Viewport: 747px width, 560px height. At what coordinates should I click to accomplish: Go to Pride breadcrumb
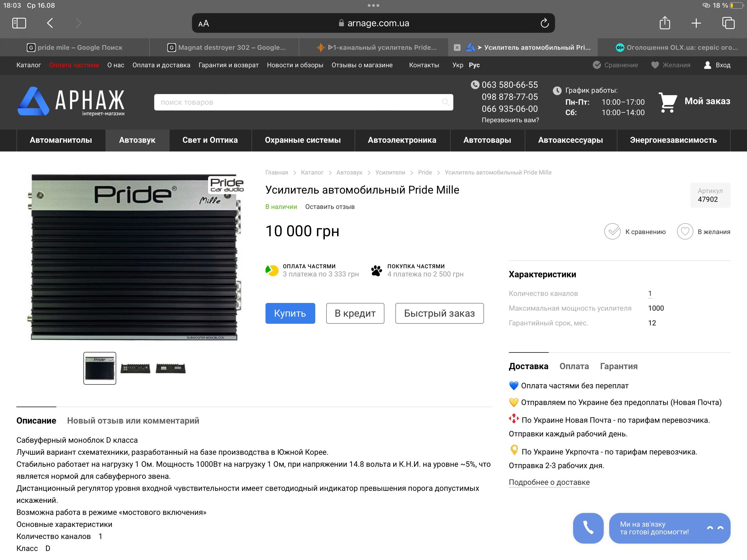425,173
